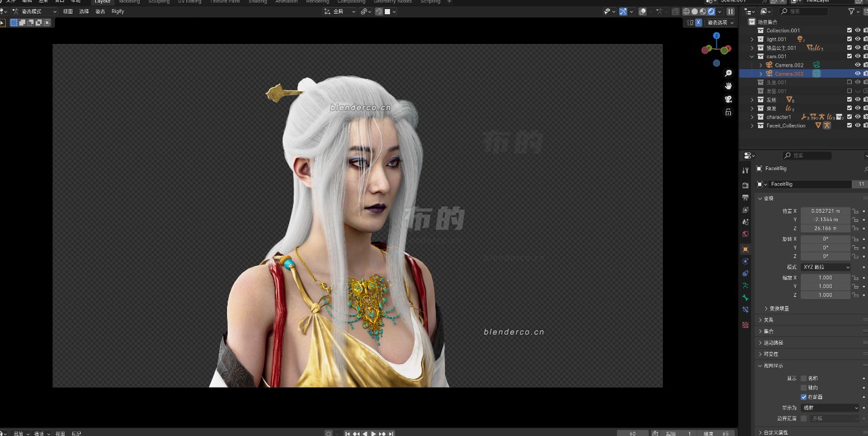Toggle camera view with camera icon
Viewport: 868px width, 436px height.
[x=728, y=99]
